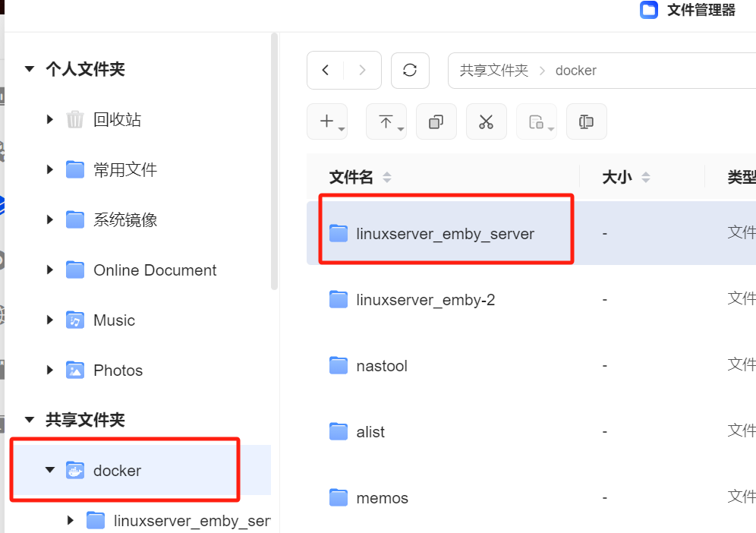Click the copy toolbar icon
This screenshot has height=533, width=756.
(436, 121)
